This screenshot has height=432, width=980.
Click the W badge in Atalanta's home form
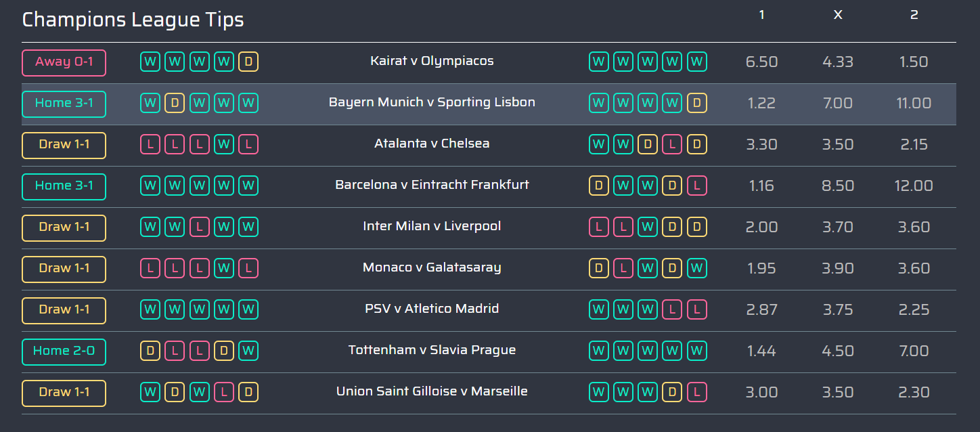[x=224, y=145]
